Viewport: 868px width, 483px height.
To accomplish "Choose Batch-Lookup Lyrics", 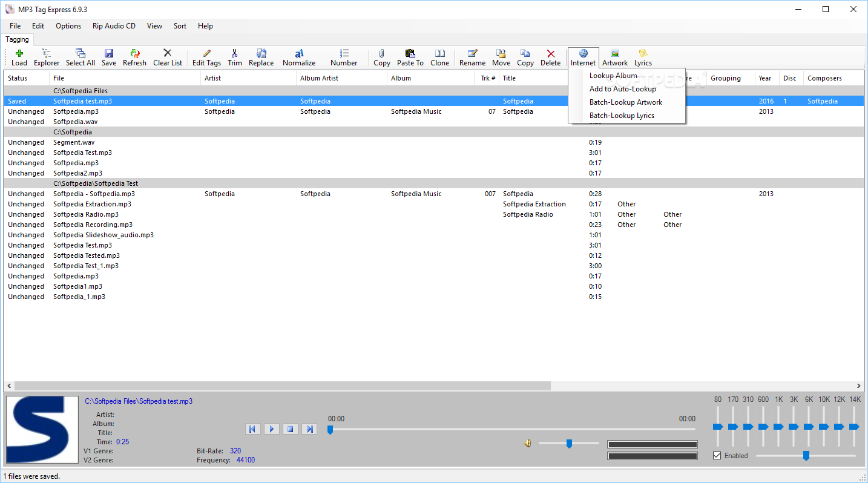I will [x=626, y=116].
